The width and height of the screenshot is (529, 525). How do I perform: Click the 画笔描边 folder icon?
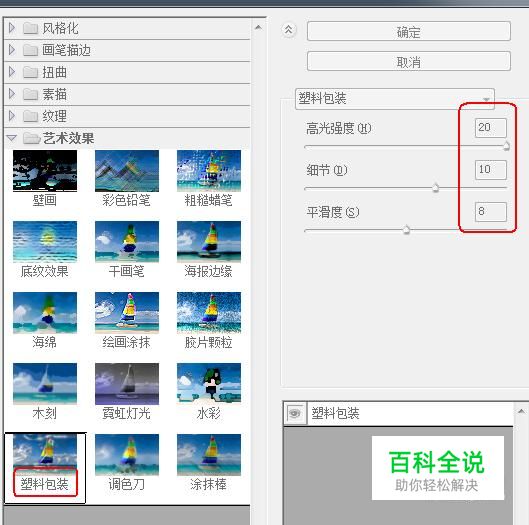point(30,50)
